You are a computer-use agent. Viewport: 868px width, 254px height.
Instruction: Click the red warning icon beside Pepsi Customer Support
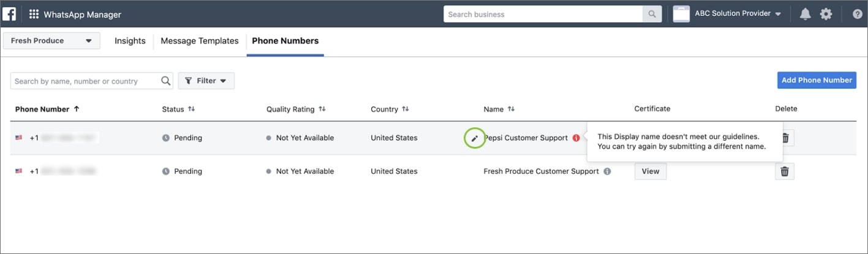pyautogui.click(x=576, y=138)
